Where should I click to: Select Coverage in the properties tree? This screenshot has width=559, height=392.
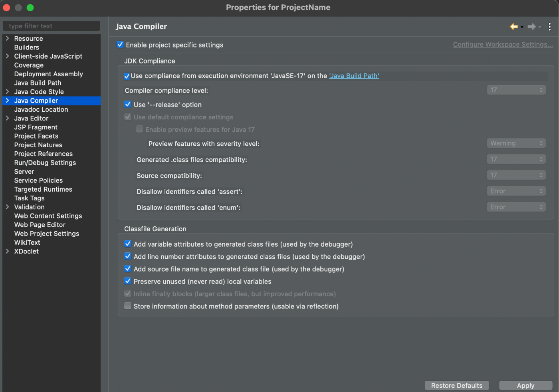click(29, 65)
